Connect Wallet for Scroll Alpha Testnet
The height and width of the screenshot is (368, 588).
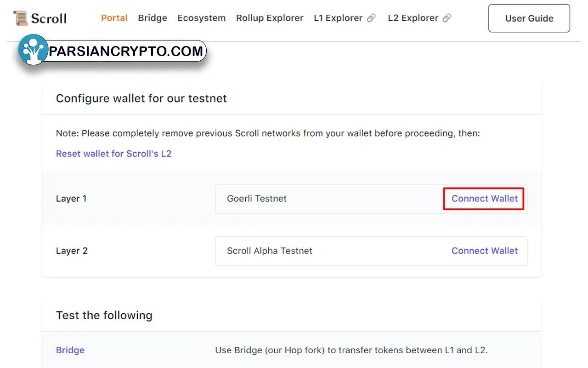tap(485, 251)
